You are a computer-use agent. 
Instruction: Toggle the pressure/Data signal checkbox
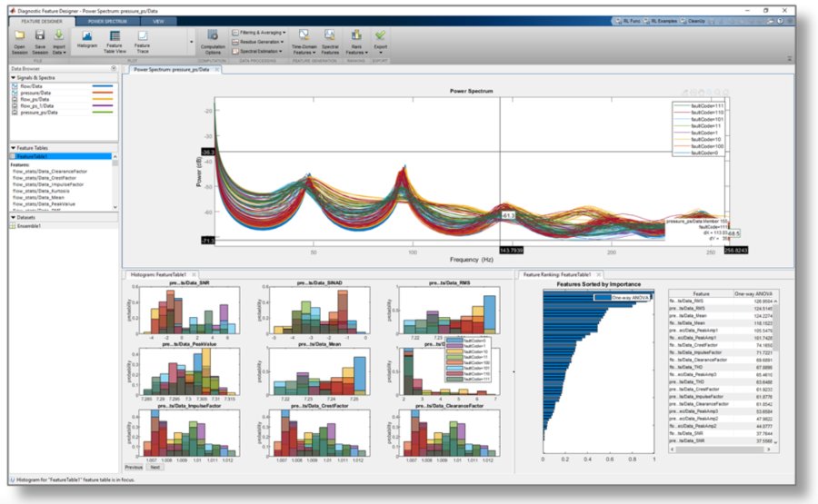(15, 93)
